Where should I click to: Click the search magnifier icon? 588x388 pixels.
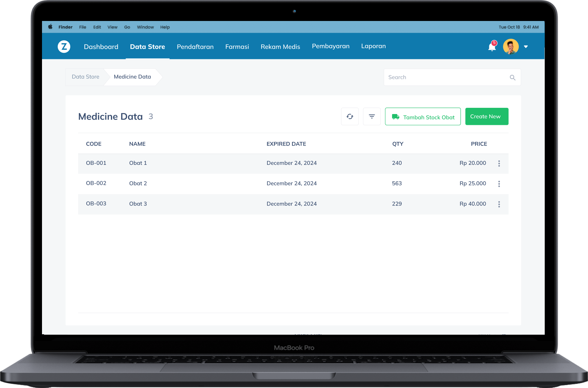point(513,78)
